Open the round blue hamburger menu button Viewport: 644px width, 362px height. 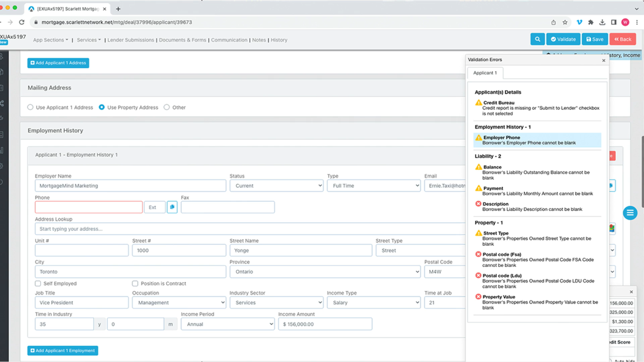click(630, 213)
